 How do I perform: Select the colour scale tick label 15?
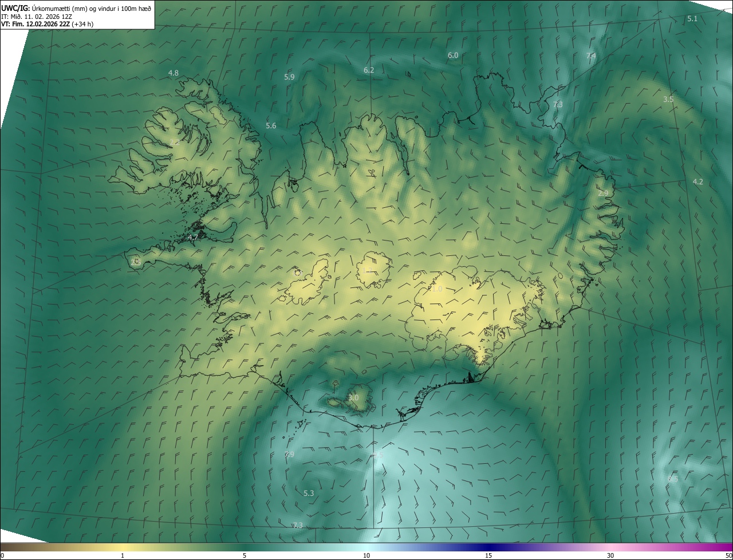click(x=488, y=555)
